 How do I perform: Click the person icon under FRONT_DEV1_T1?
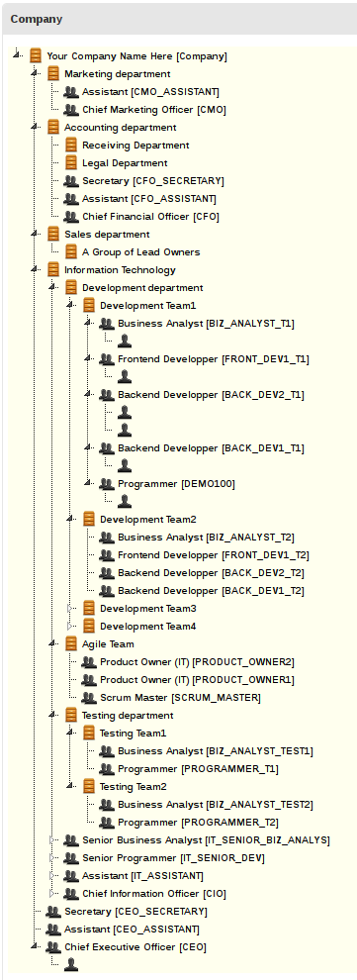[125, 377]
